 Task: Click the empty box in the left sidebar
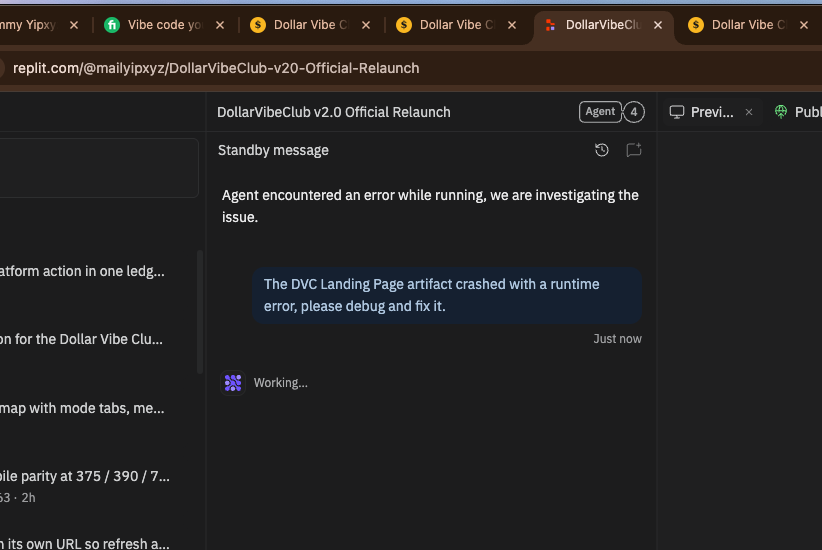99,168
